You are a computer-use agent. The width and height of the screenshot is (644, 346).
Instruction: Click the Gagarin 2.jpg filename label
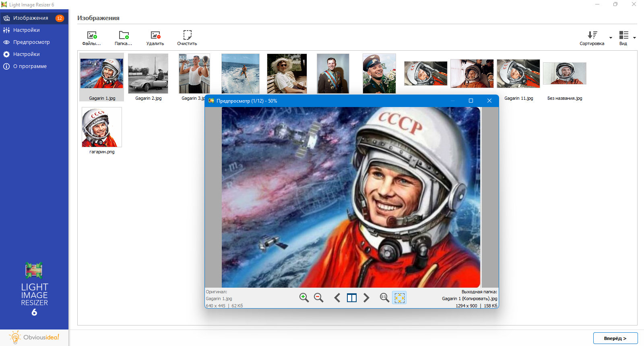point(148,98)
